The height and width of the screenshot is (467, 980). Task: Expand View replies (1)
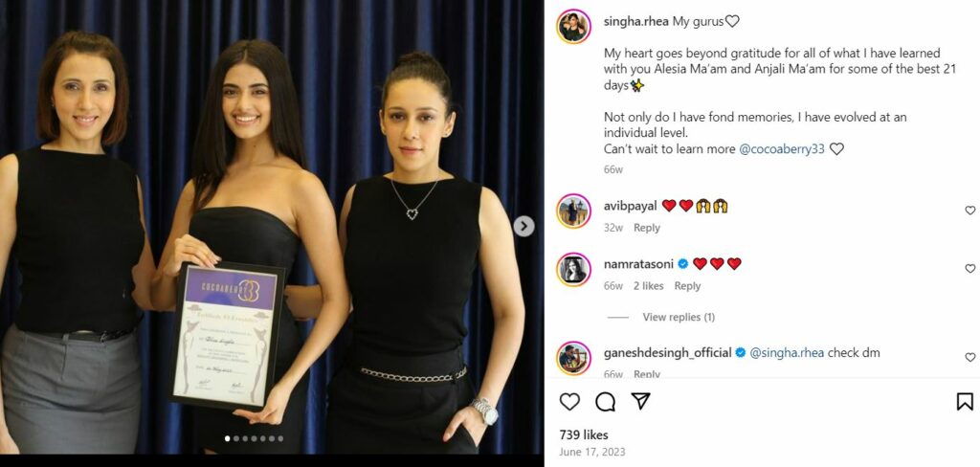click(679, 317)
